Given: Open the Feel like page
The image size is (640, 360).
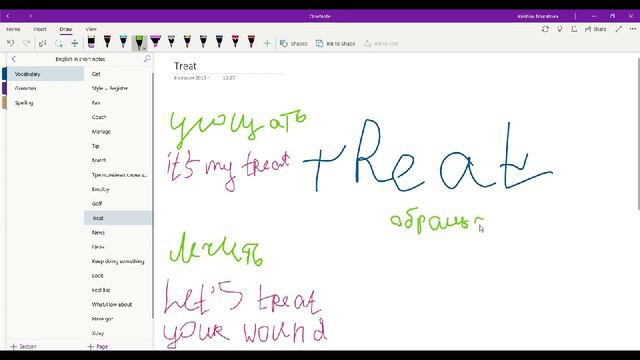Looking at the screenshot, I should coord(118,290).
